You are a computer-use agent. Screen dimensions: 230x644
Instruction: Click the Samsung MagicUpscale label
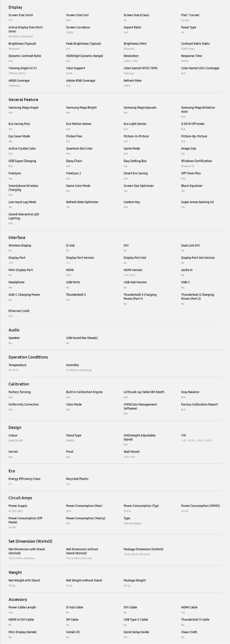tap(140, 107)
